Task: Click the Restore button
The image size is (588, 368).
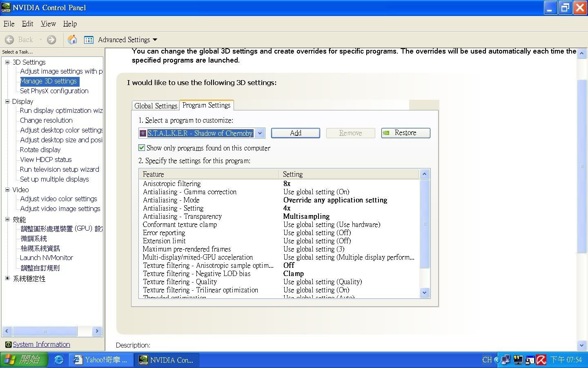Action: pyautogui.click(x=405, y=133)
